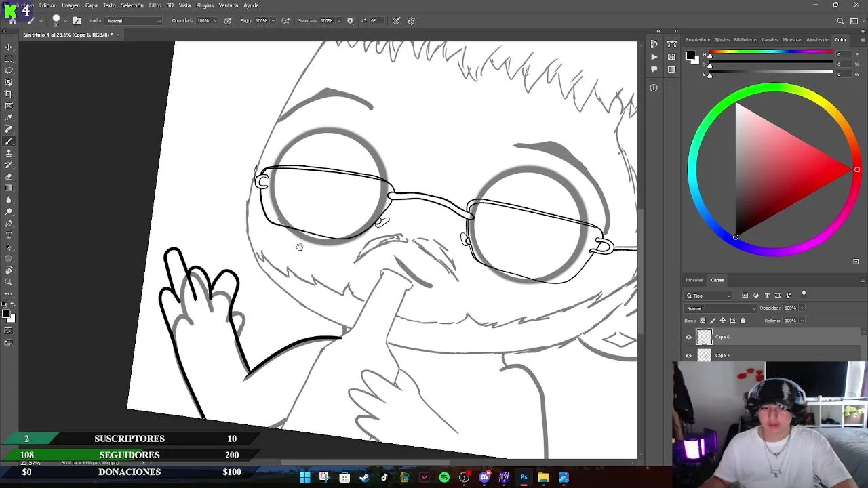Open the Imagen menu
This screenshot has height=488, width=868.
71,5
